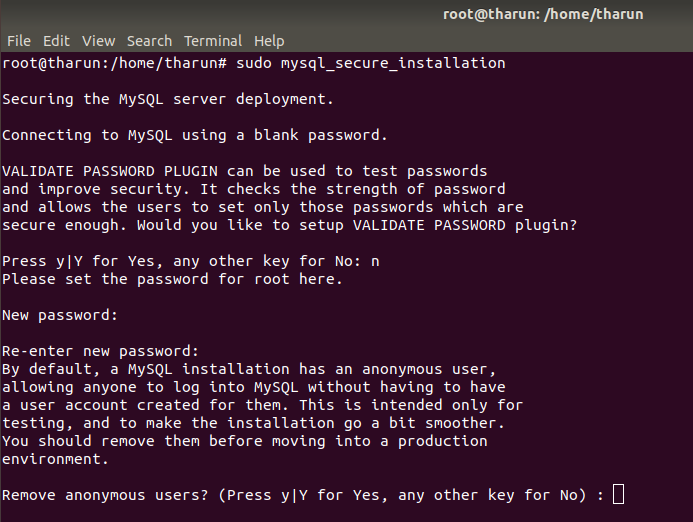Open the Edit menu
The width and height of the screenshot is (693, 522).
[x=56, y=41]
